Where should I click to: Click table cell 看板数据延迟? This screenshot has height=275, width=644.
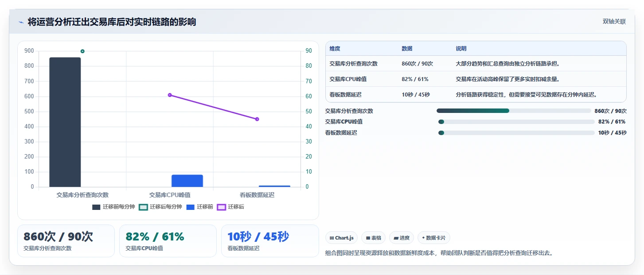pyautogui.click(x=346, y=95)
